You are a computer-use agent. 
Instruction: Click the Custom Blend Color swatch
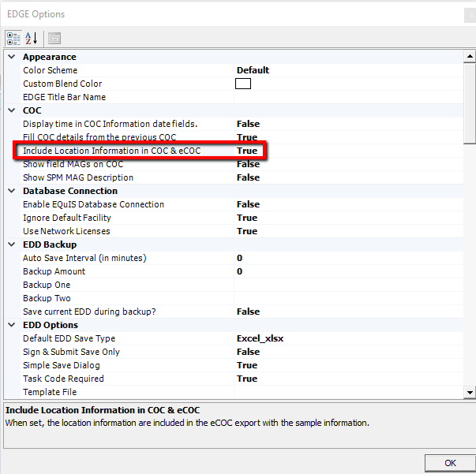(243, 84)
